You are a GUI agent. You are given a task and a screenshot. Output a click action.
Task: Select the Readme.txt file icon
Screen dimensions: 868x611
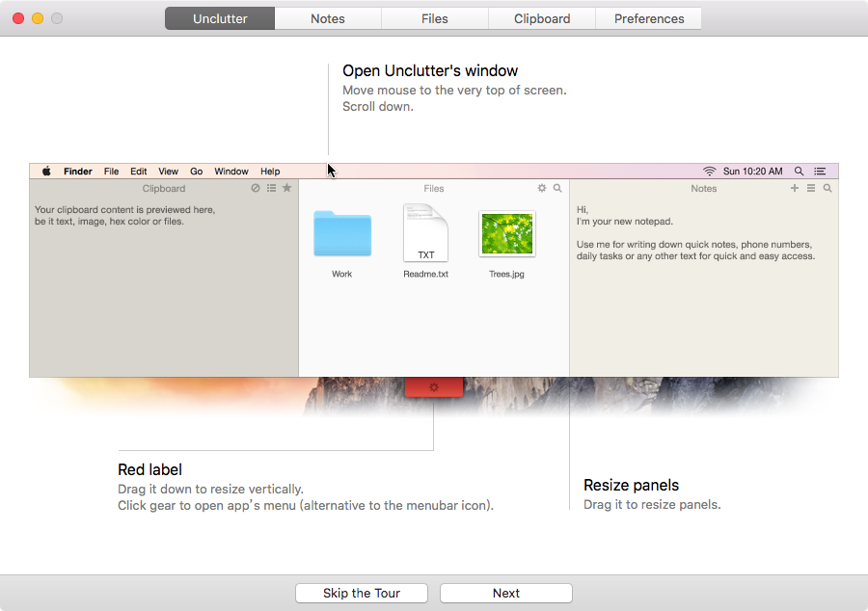[x=425, y=233]
